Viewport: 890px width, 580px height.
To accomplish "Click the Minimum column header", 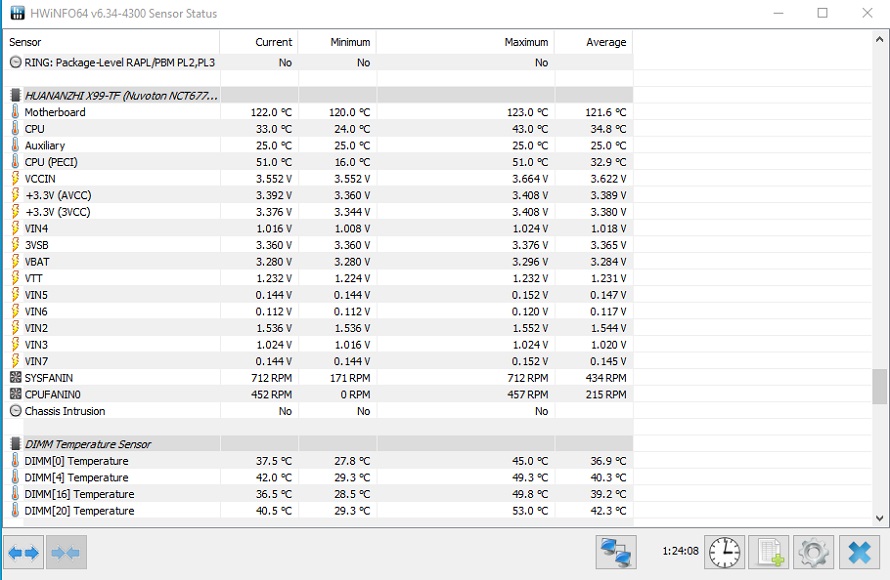I will click(x=337, y=42).
